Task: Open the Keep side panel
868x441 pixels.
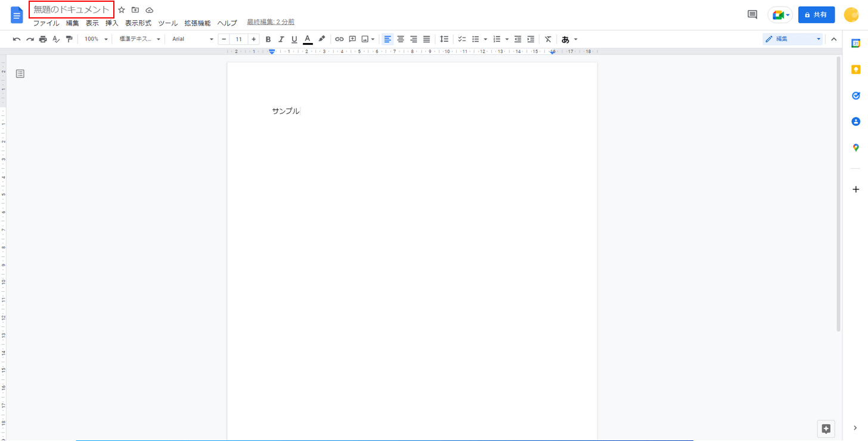Action: [855, 69]
